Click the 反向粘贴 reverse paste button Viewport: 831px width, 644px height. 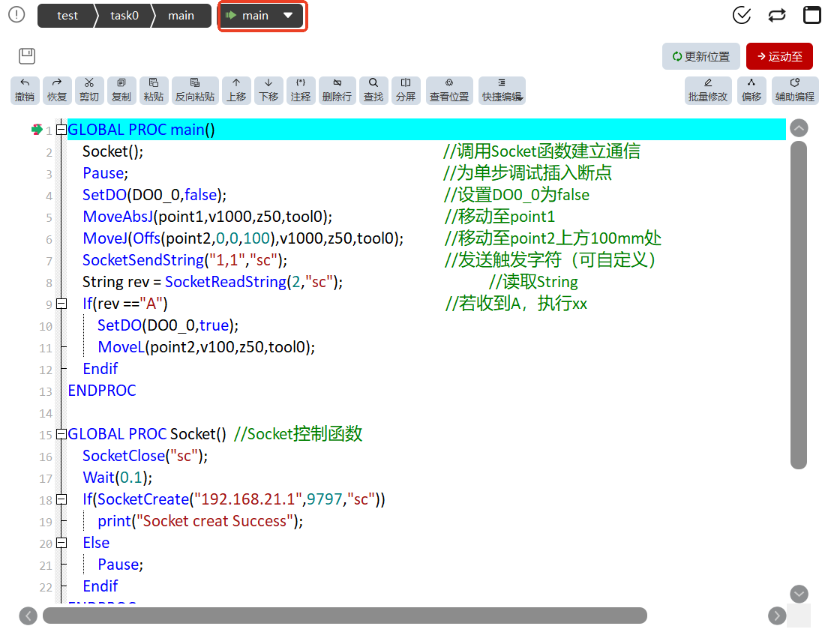[x=195, y=90]
